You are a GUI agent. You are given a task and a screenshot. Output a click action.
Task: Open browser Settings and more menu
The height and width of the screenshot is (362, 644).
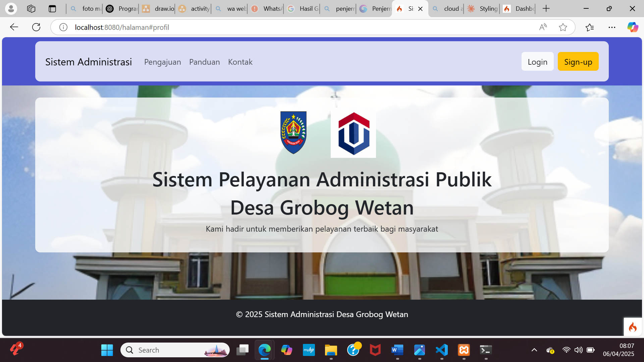pos(612,27)
